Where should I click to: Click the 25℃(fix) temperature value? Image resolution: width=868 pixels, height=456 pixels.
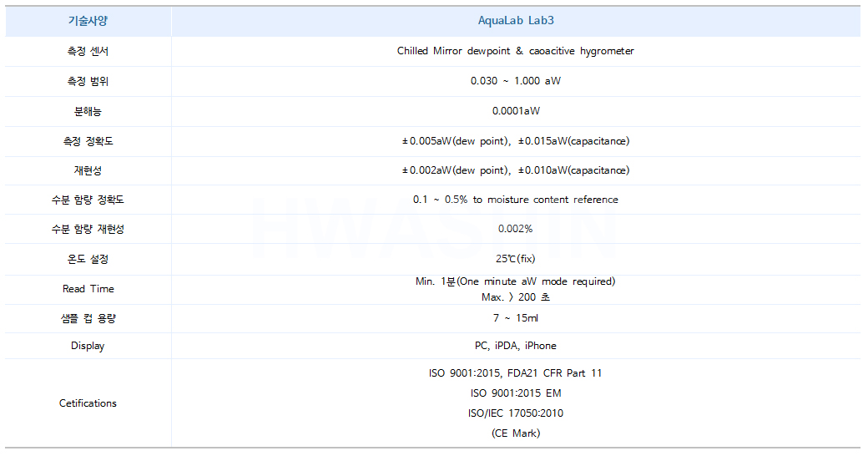pos(516,259)
